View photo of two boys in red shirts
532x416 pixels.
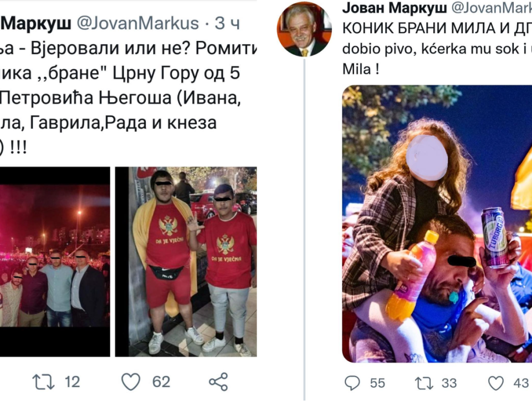186,261
